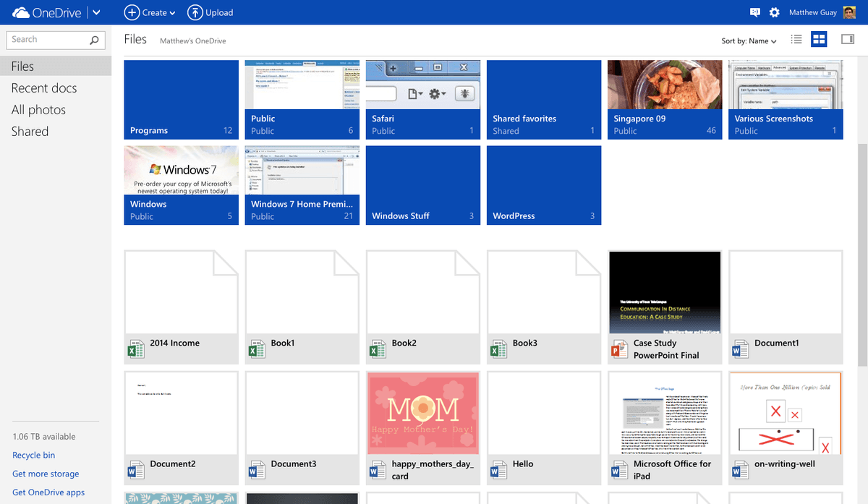Click Word icon of Hello file
The width and height of the screenshot is (868, 504).
[498, 471]
